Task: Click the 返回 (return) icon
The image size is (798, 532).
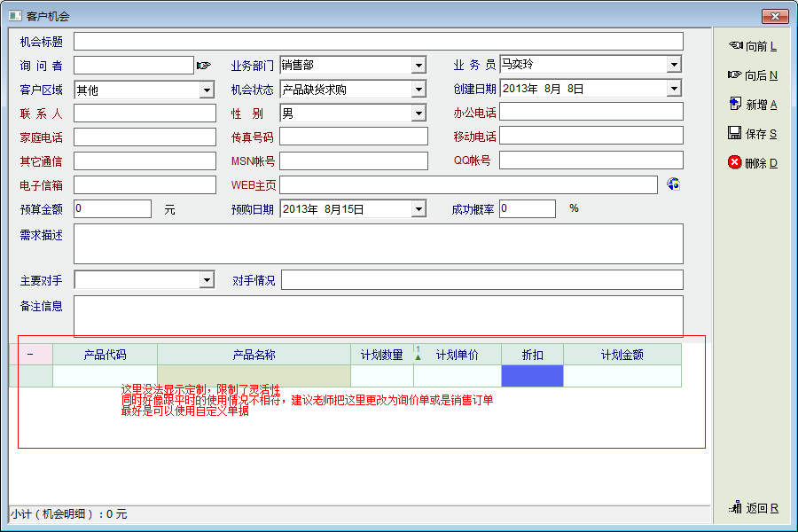Action: [734, 508]
